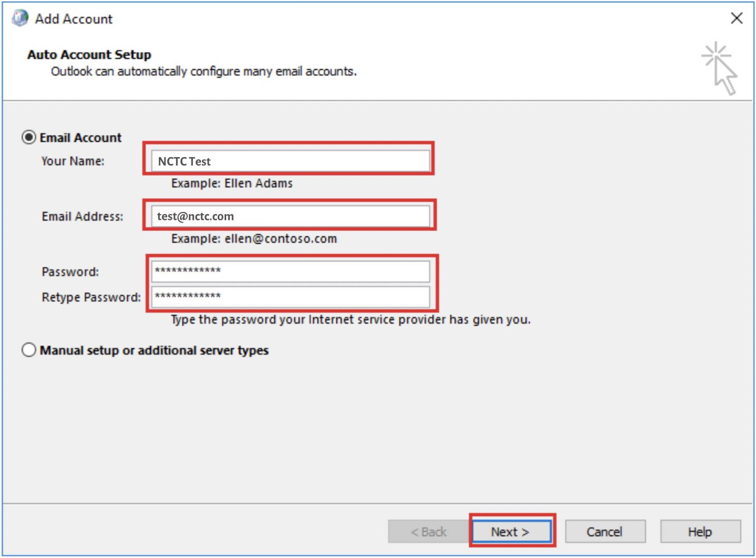
Task: Click the Password input field
Action: pos(290,271)
